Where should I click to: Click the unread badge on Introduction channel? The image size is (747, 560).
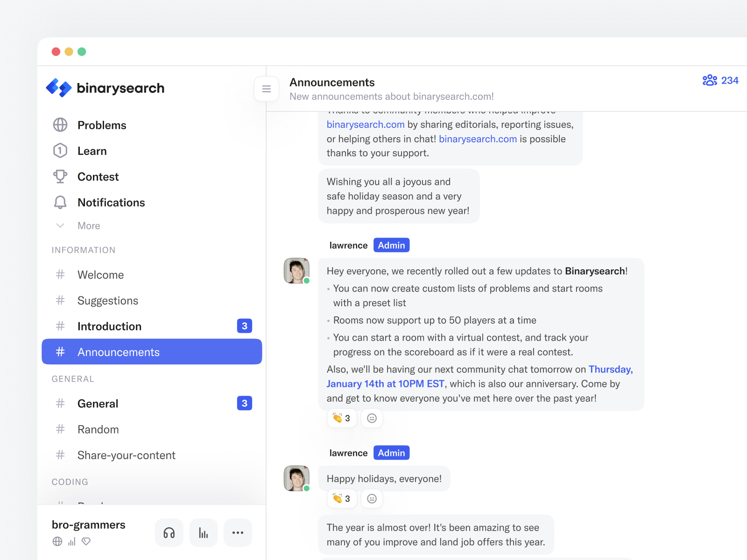point(244,326)
